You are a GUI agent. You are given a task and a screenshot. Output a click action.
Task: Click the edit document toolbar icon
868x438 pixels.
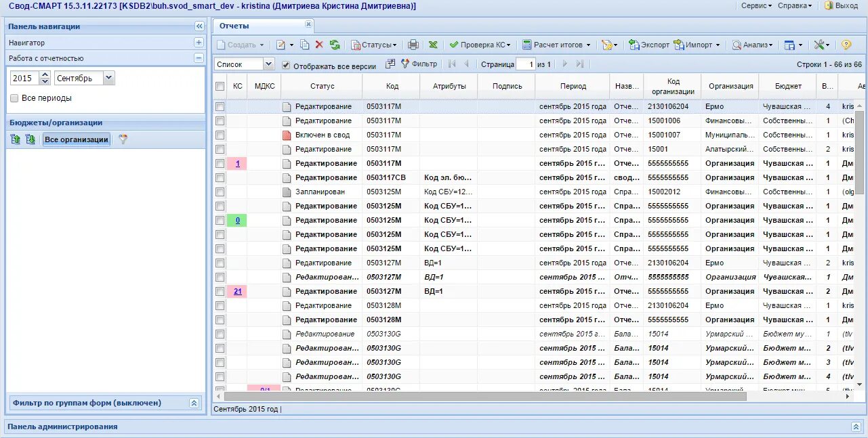click(x=281, y=45)
